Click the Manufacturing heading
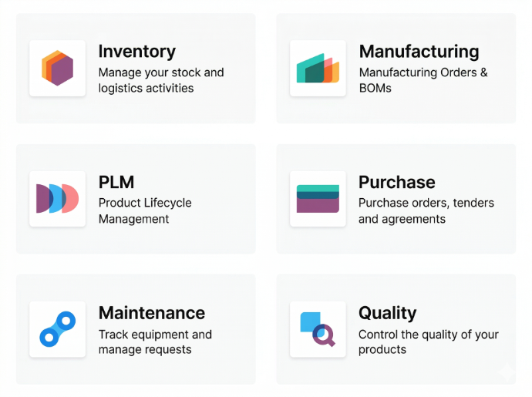This screenshot has height=397, width=532. (419, 52)
